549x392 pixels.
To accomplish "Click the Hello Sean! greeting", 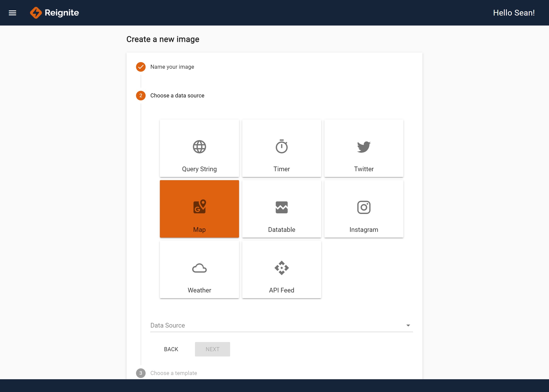I will point(513,13).
